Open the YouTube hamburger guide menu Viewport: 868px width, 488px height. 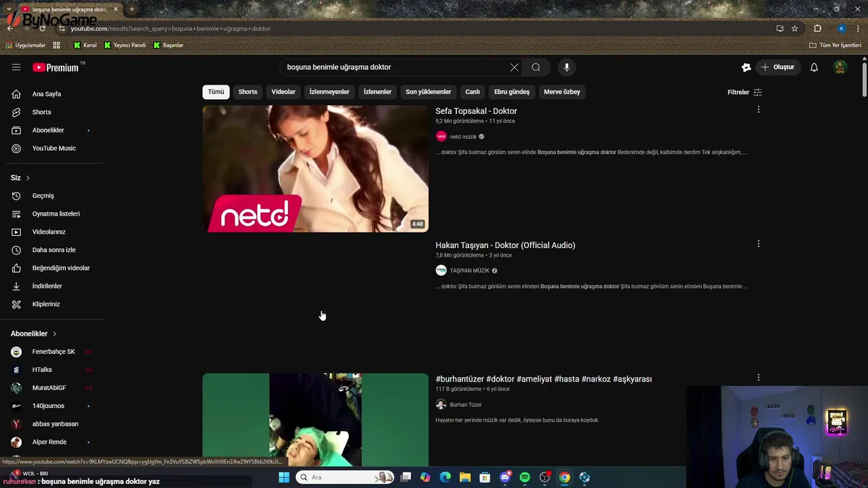click(x=16, y=67)
